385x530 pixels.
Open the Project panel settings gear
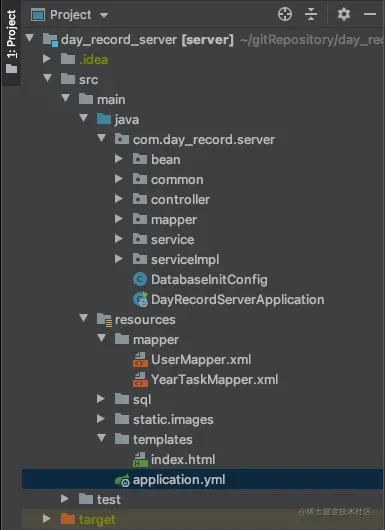[x=344, y=15]
